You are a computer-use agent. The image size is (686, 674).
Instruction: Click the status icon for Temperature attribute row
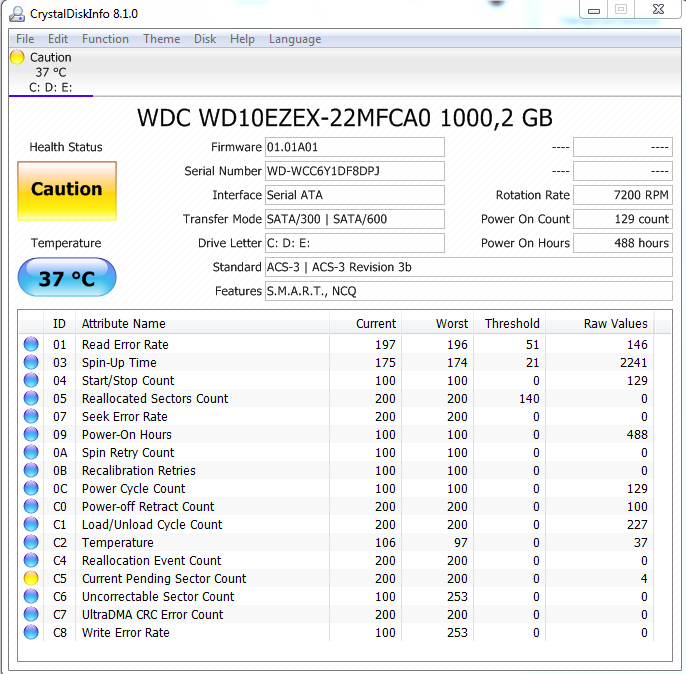(x=31, y=542)
